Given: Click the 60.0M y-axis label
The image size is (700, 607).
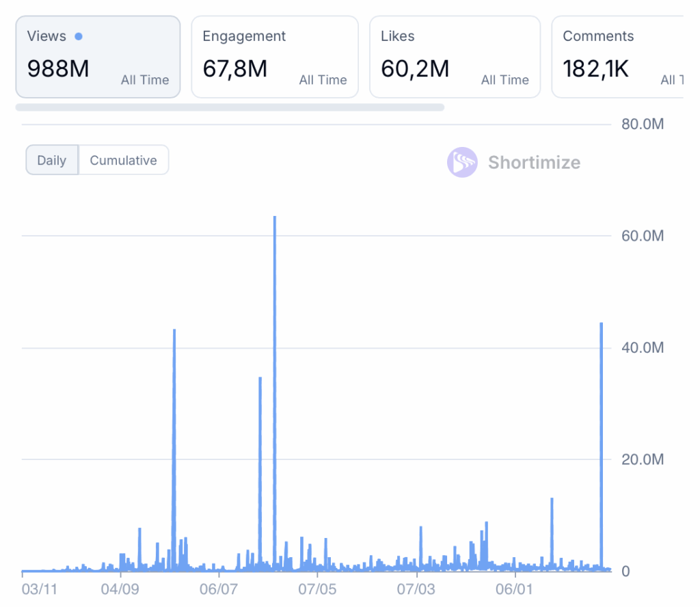Looking at the screenshot, I should (643, 236).
